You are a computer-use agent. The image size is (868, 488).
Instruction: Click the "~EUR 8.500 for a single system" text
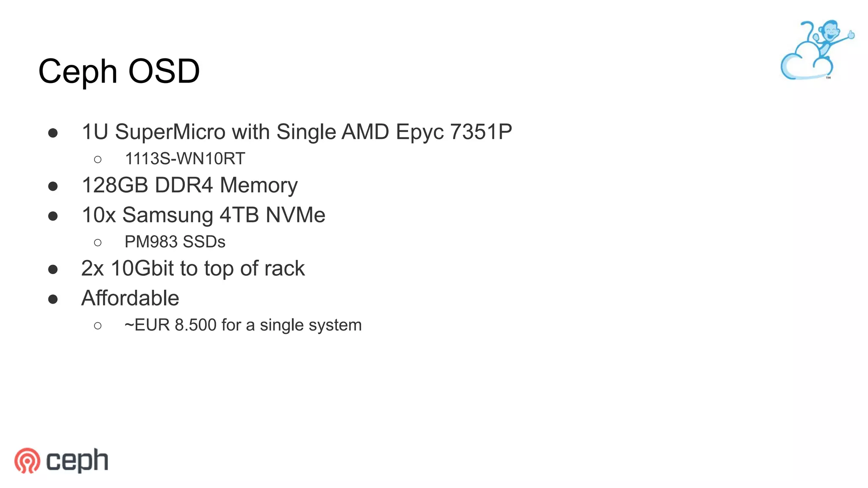tap(243, 325)
